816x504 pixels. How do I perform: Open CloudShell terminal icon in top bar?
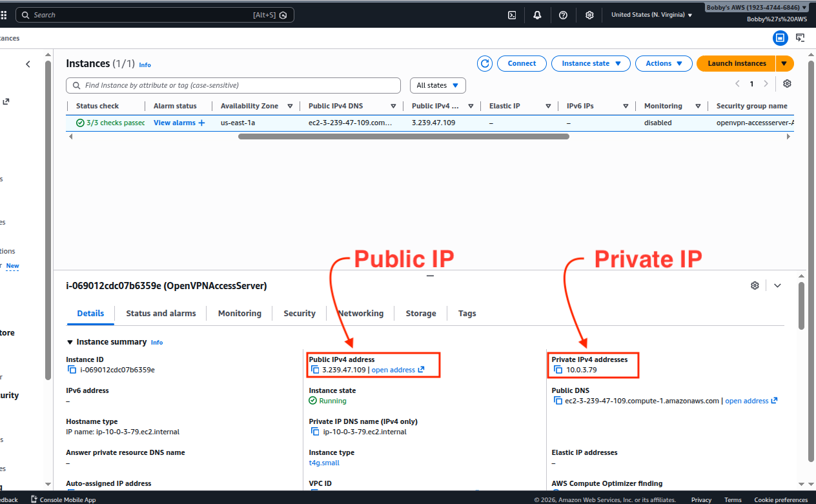512,15
